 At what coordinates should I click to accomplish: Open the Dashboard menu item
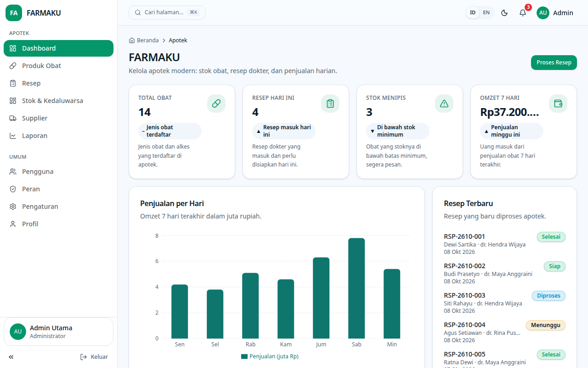click(x=58, y=48)
